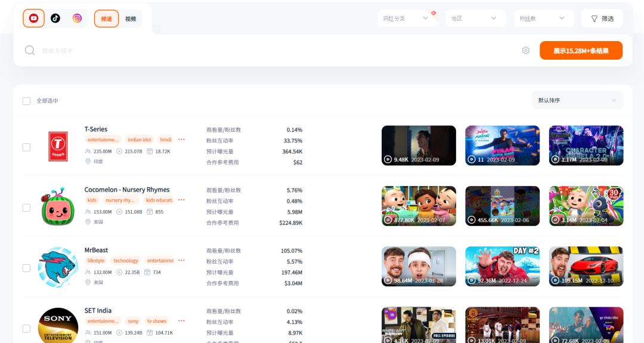644x343 pixels.
Task: Open search settings gear icon
Action: (526, 51)
